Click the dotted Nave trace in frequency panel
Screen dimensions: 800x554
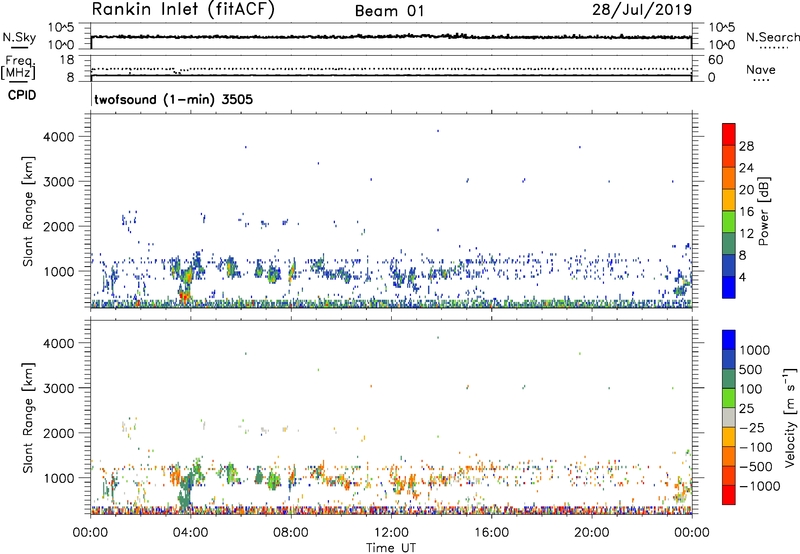point(391,68)
